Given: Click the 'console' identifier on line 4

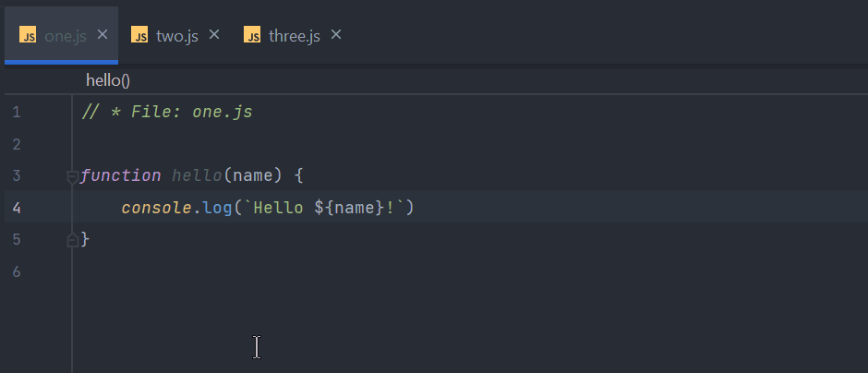Looking at the screenshot, I should [157, 208].
